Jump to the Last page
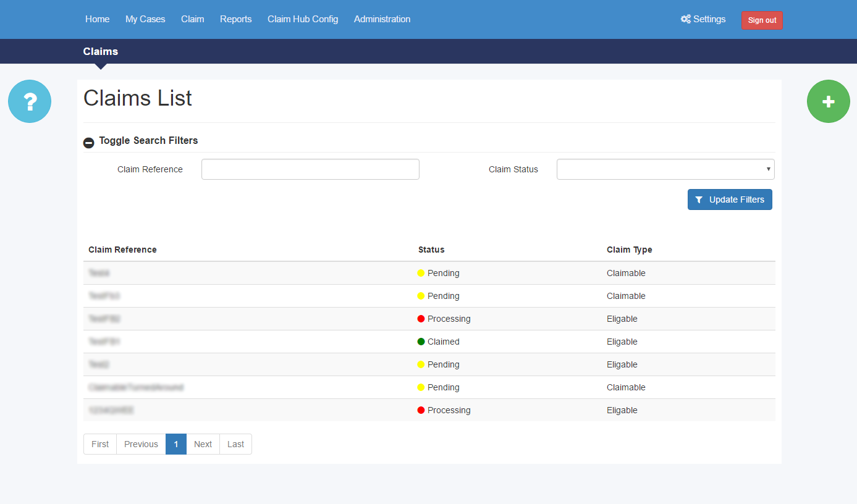 pos(235,444)
